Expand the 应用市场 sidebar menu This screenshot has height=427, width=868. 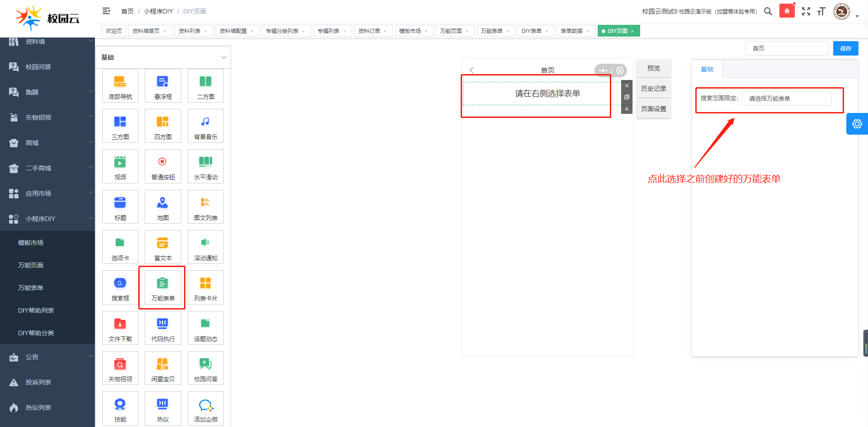(47, 193)
